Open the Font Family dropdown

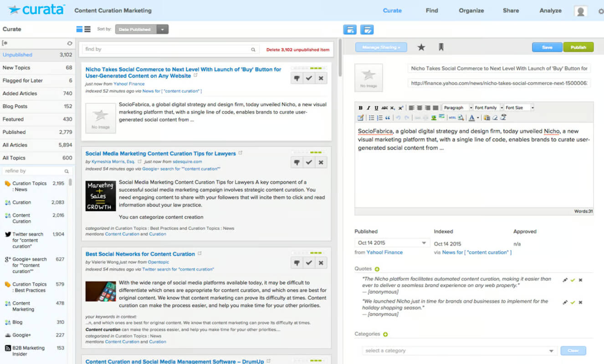tap(488, 108)
